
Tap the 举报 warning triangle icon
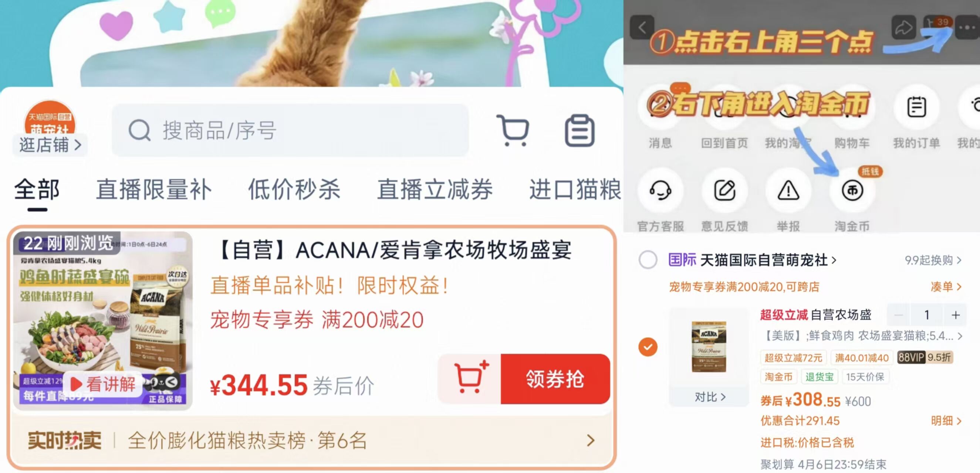[788, 190]
